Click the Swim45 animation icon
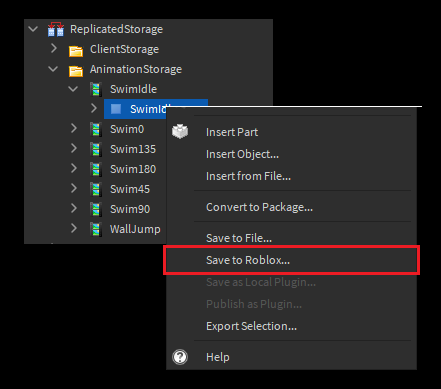The image size is (441, 389). click(x=96, y=189)
